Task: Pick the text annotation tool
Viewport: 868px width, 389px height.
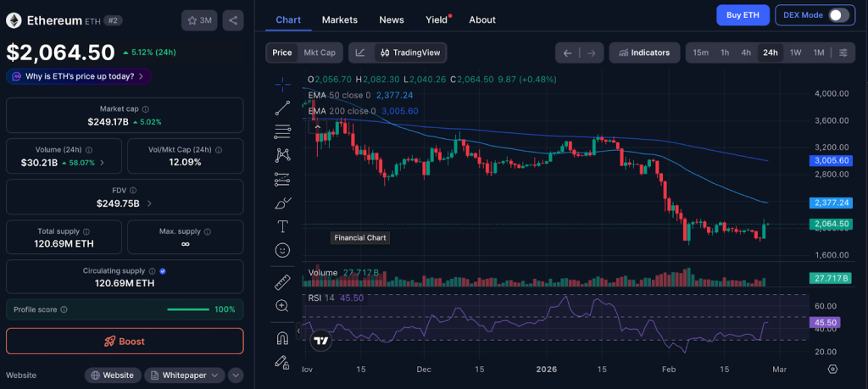Action: point(282,226)
